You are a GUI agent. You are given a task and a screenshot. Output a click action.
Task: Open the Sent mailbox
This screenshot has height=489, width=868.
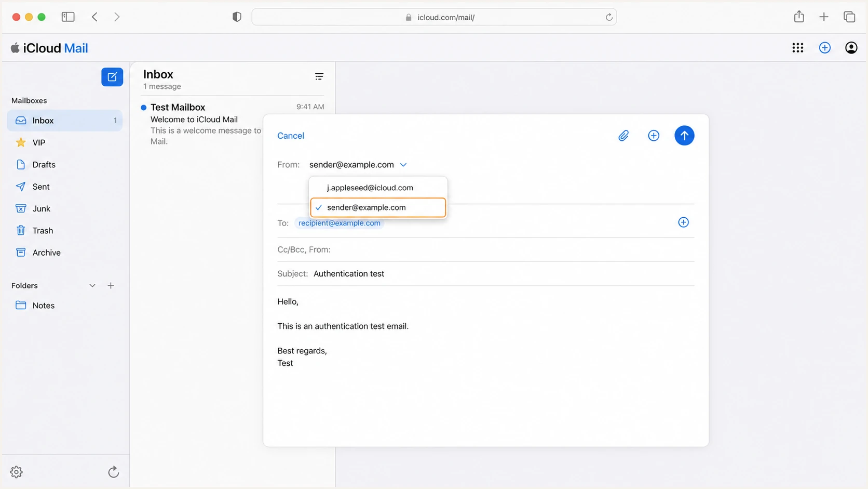click(65, 187)
